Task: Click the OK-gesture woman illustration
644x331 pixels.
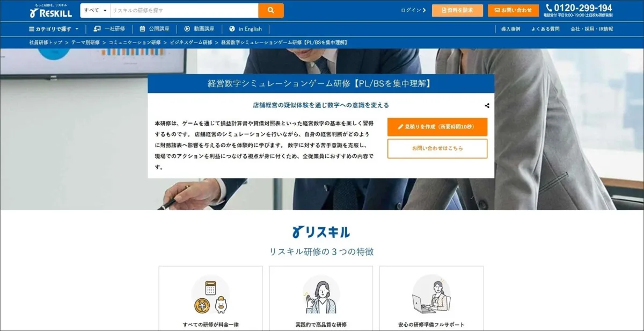Action: (321, 295)
